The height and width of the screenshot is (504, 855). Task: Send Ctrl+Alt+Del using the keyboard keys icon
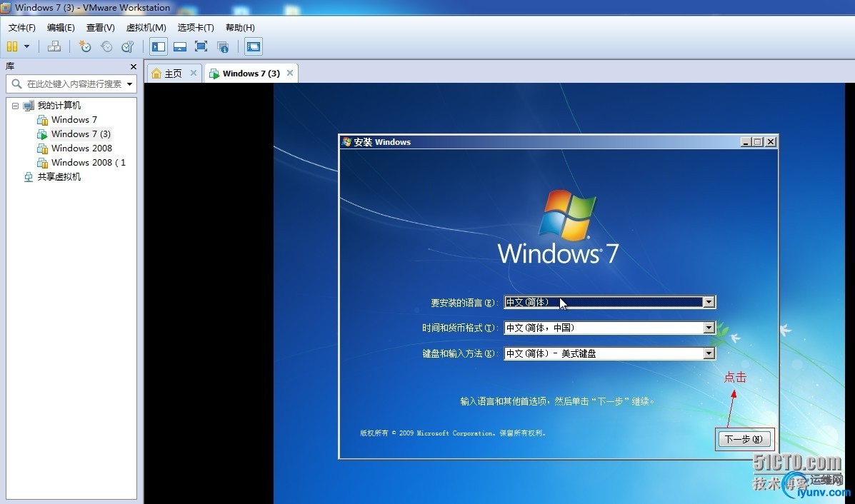pyautogui.click(x=54, y=46)
